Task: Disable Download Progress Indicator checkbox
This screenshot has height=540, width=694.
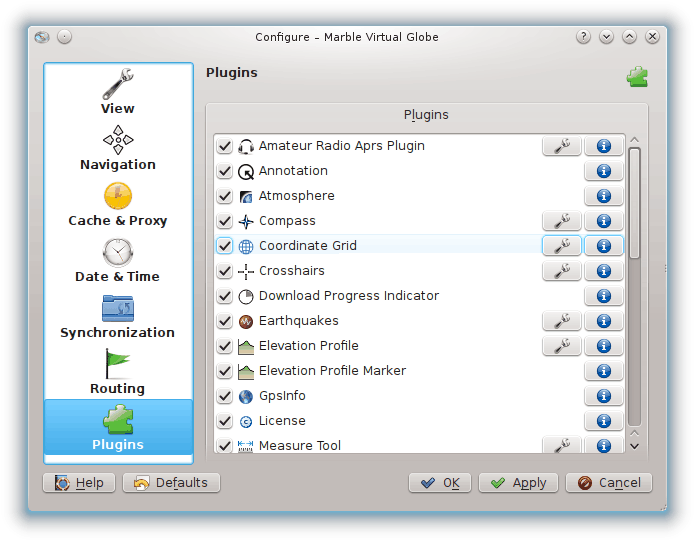Action: [225, 296]
